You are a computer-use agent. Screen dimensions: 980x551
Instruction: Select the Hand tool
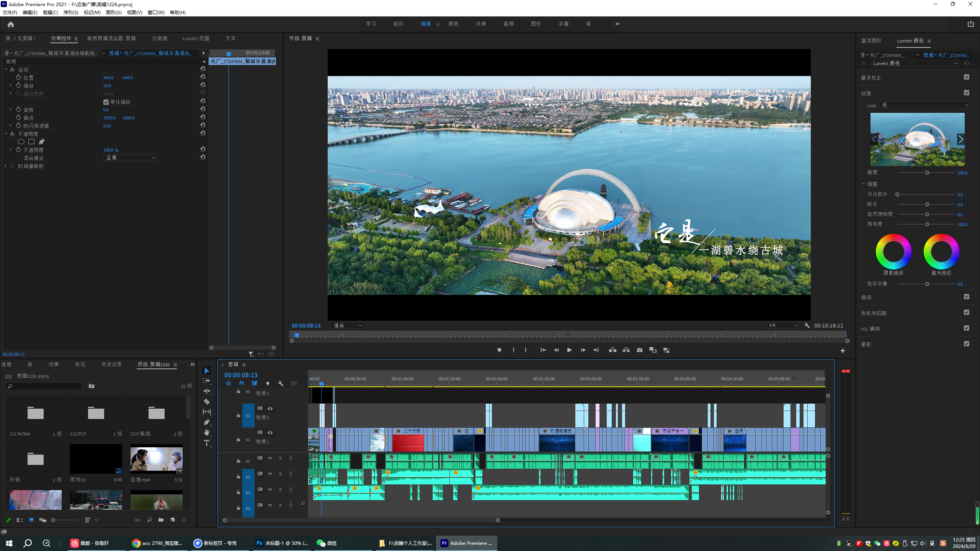point(207,432)
